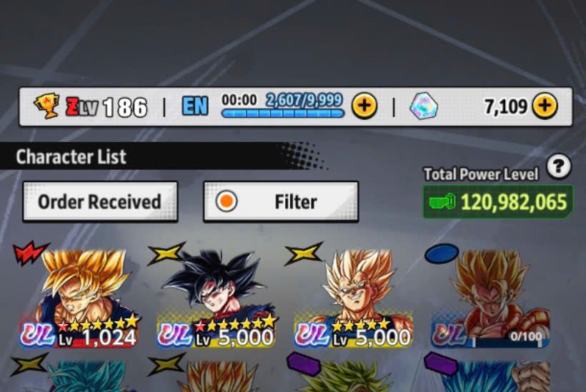Tap the gold trophy rank icon

point(47,106)
